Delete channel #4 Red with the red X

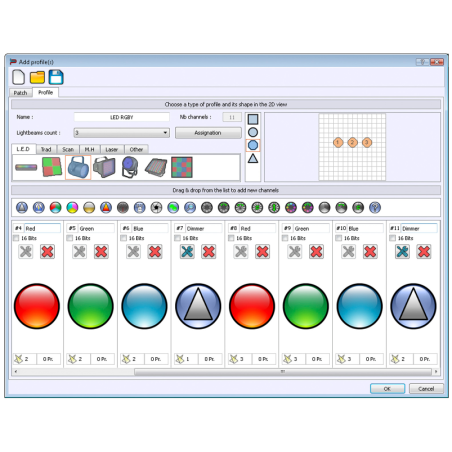pos(47,252)
